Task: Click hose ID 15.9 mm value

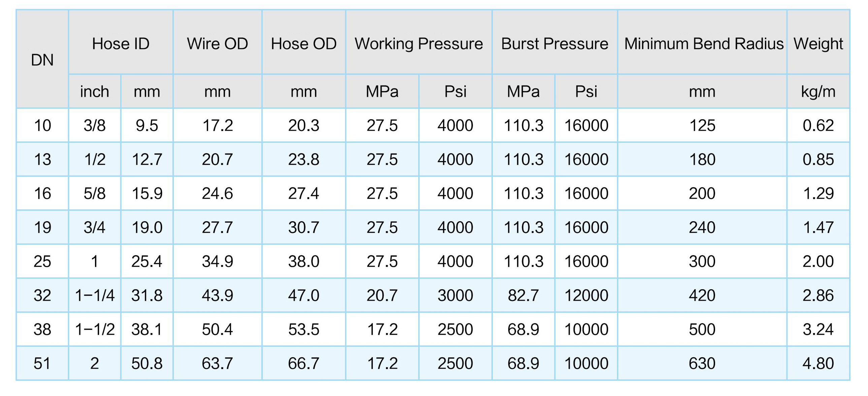Action: pos(147,193)
